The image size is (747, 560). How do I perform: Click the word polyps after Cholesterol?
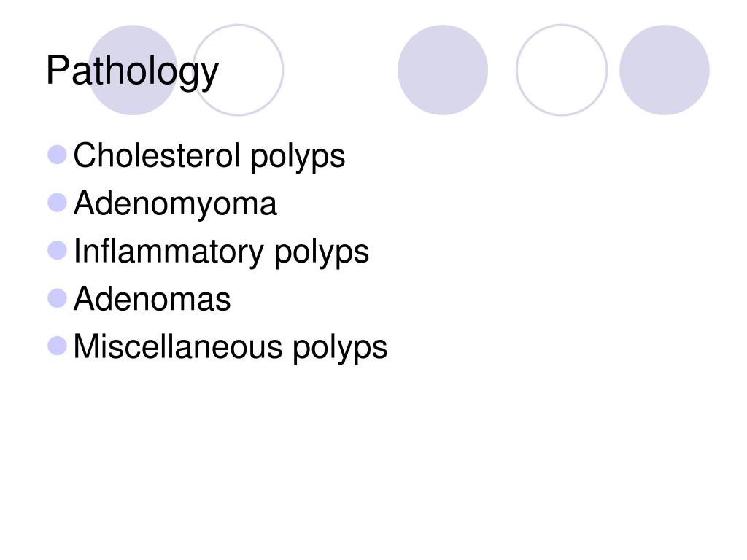298,158
